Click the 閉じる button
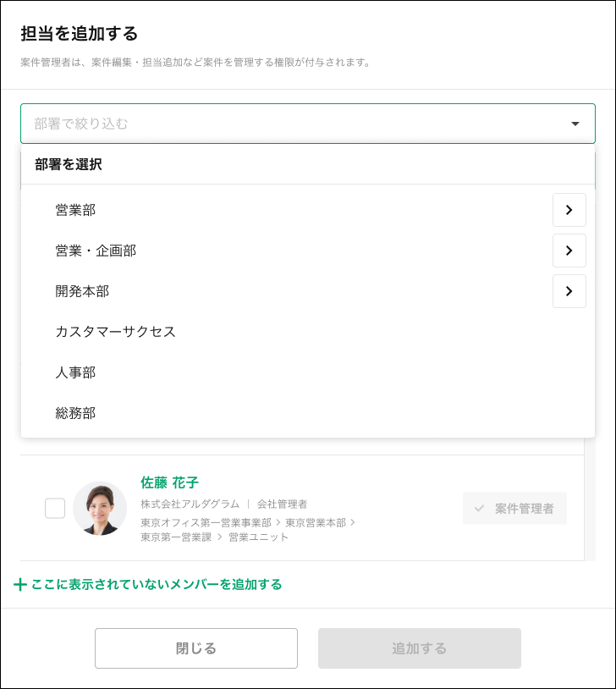 196,648
